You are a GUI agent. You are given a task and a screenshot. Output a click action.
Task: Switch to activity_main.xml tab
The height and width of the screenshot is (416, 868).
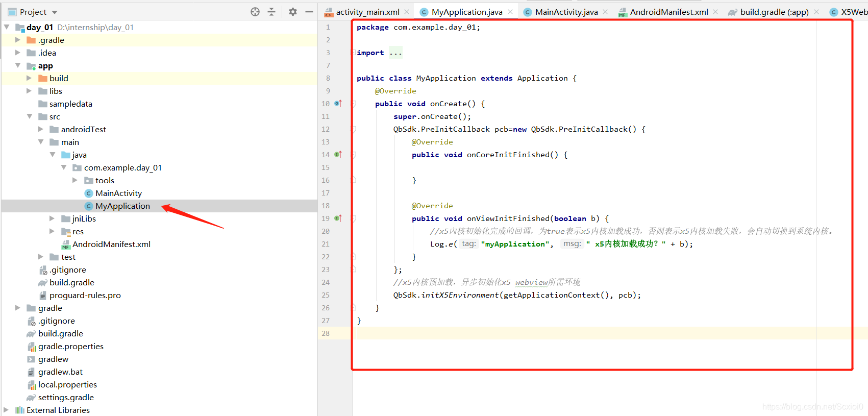(x=367, y=12)
